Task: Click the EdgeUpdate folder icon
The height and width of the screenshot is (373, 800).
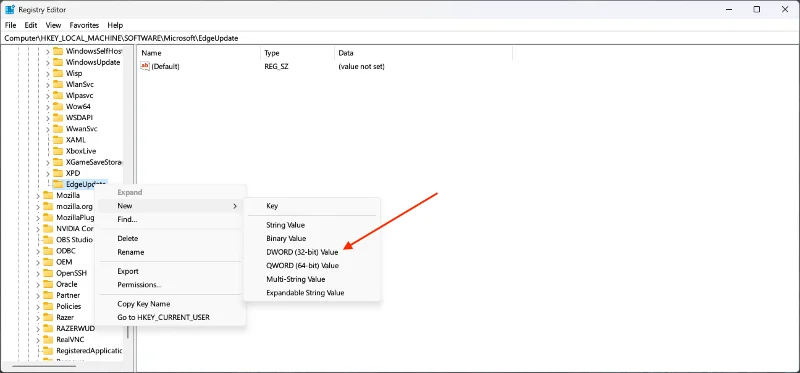Action: (58, 184)
